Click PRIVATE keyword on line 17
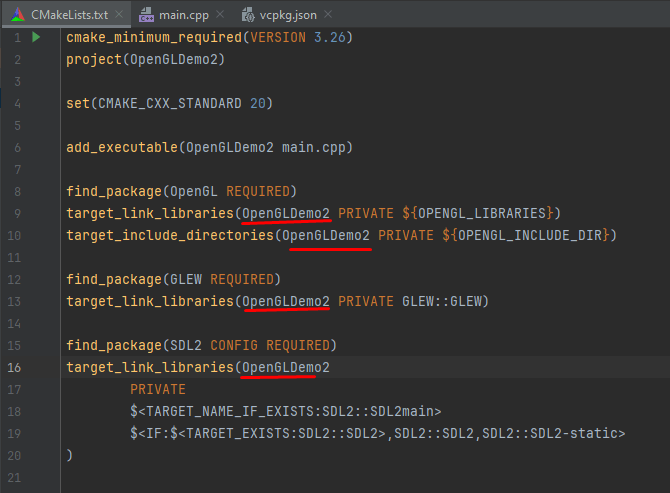Image resolution: width=670 pixels, height=493 pixels. [158, 390]
